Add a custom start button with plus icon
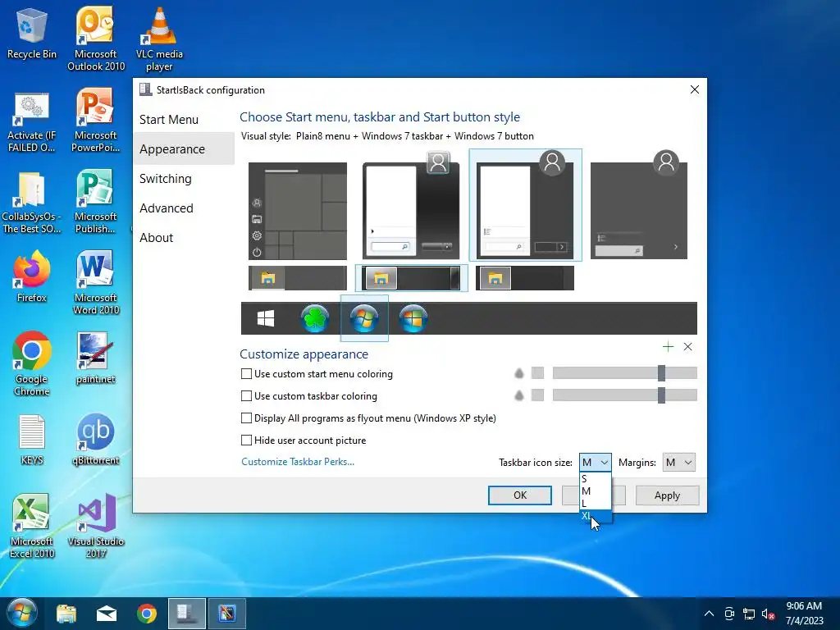This screenshot has width=840, height=630. point(668,347)
